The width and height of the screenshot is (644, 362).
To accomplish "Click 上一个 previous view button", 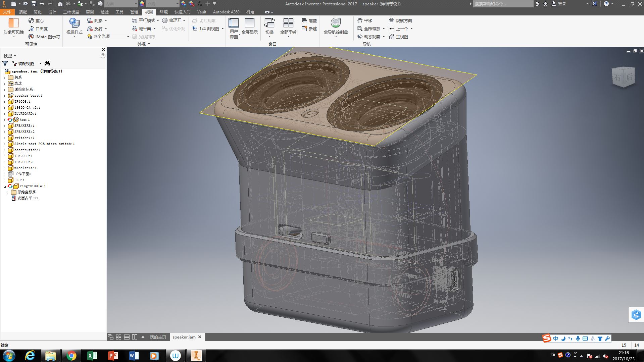I will pos(398,29).
